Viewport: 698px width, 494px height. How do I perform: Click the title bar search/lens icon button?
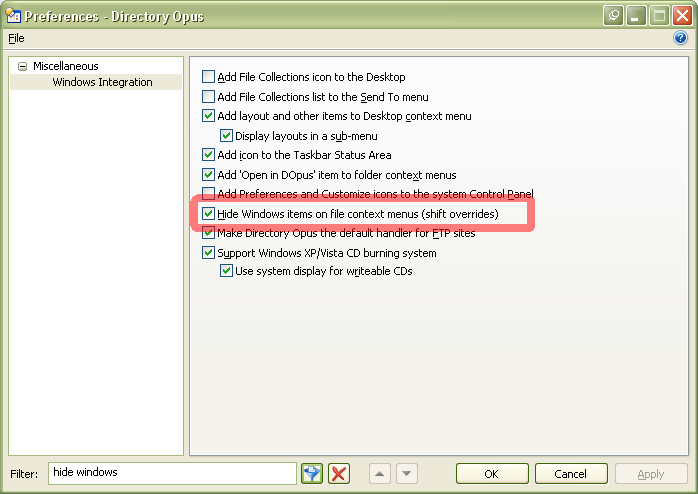pos(613,16)
